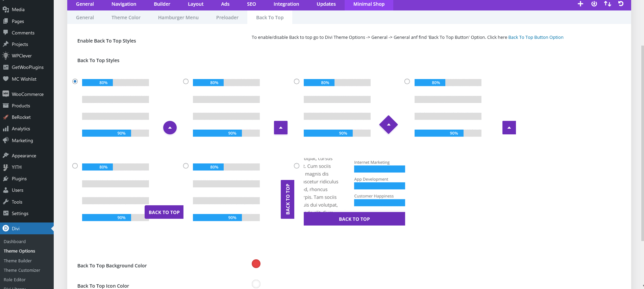Image resolution: width=644 pixels, height=289 pixels.
Task: Switch to General sub-tab under Minimal Shop
Action: [85, 18]
